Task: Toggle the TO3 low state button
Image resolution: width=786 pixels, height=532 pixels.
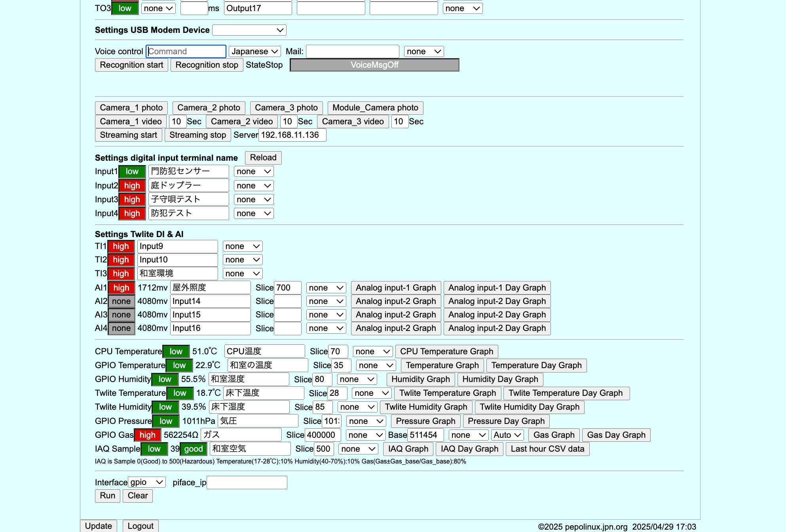Action: click(x=125, y=8)
